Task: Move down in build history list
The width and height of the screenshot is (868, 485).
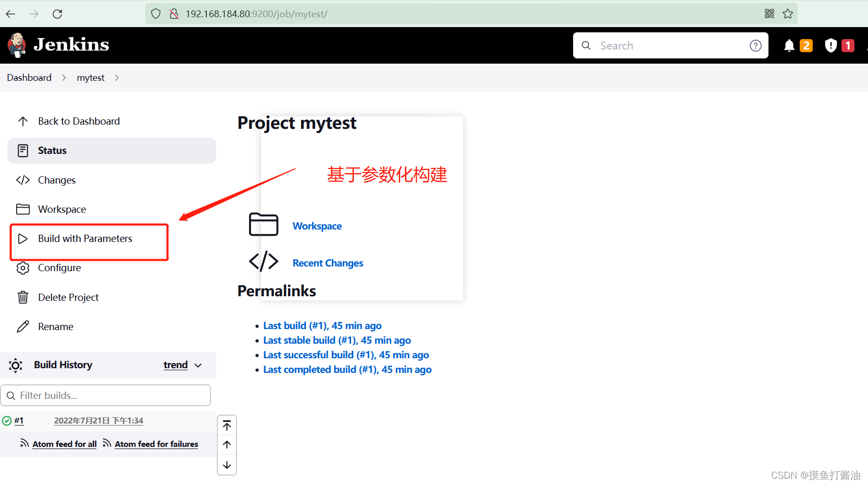Action: point(227,465)
